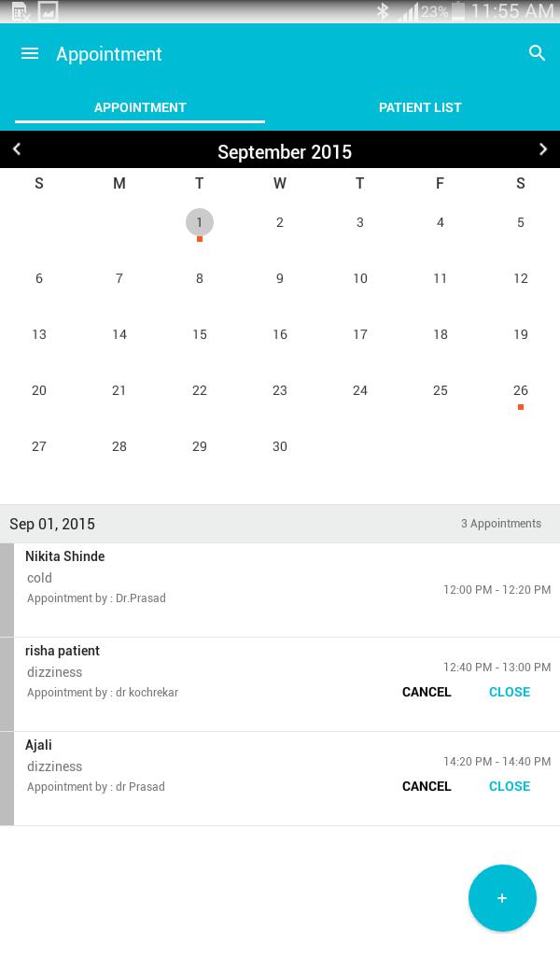Pick September 15 in the calendar

click(200, 334)
